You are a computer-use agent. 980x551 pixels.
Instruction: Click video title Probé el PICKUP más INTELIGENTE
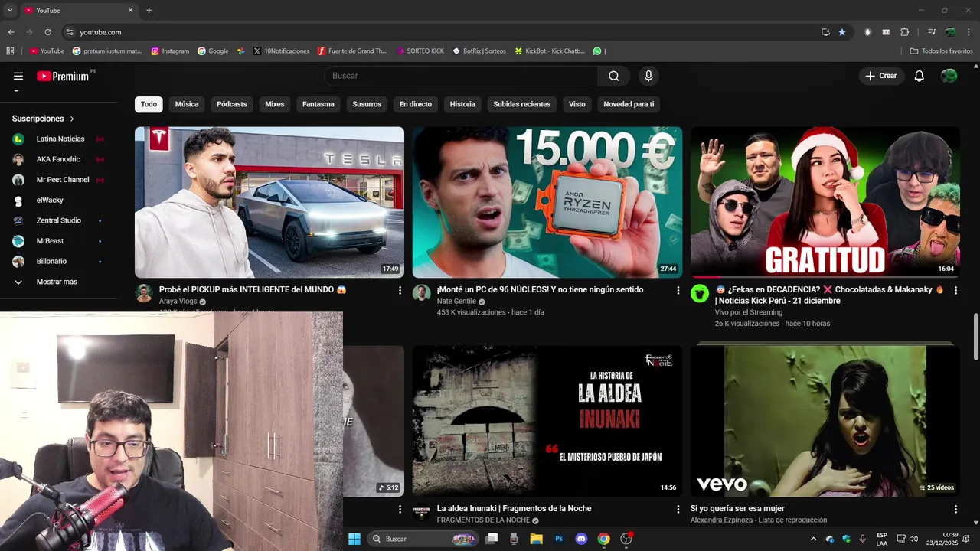coord(253,290)
